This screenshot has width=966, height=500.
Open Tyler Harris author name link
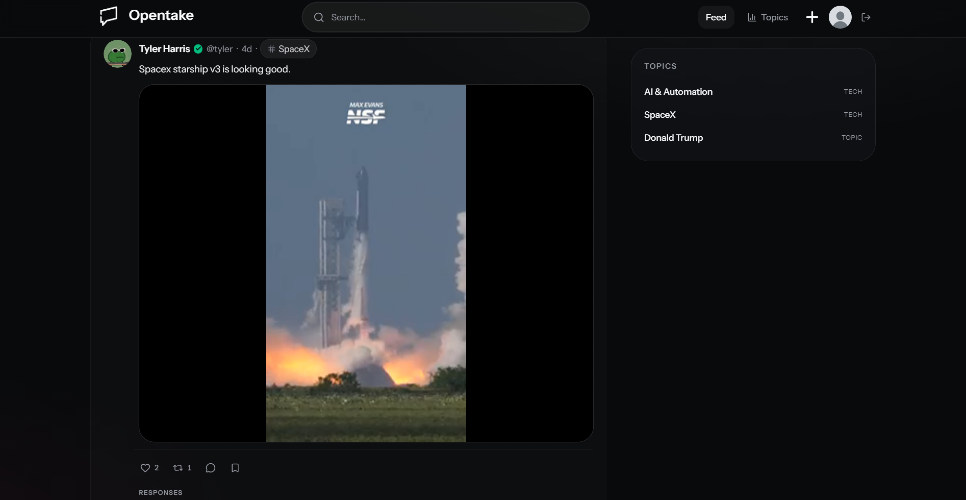tap(164, 49)
